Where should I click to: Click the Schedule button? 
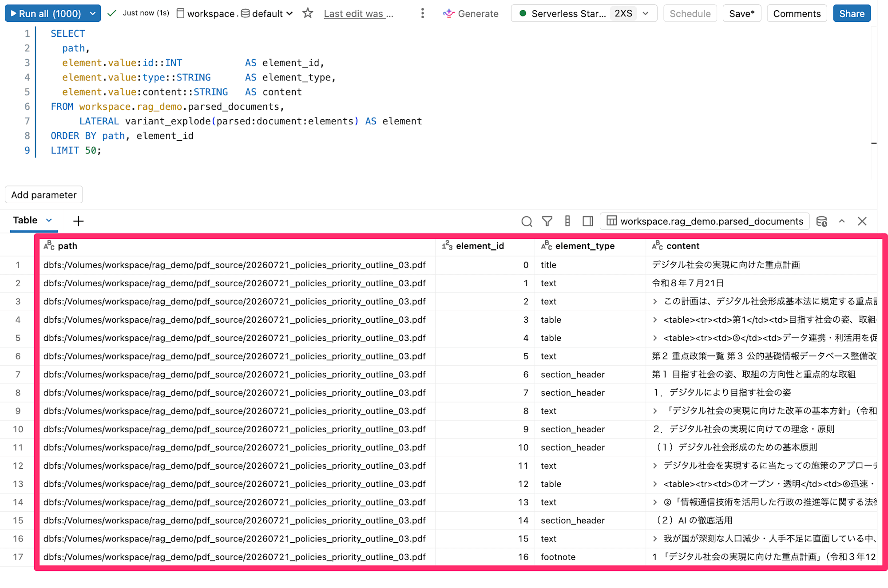(x=690, y=13)
